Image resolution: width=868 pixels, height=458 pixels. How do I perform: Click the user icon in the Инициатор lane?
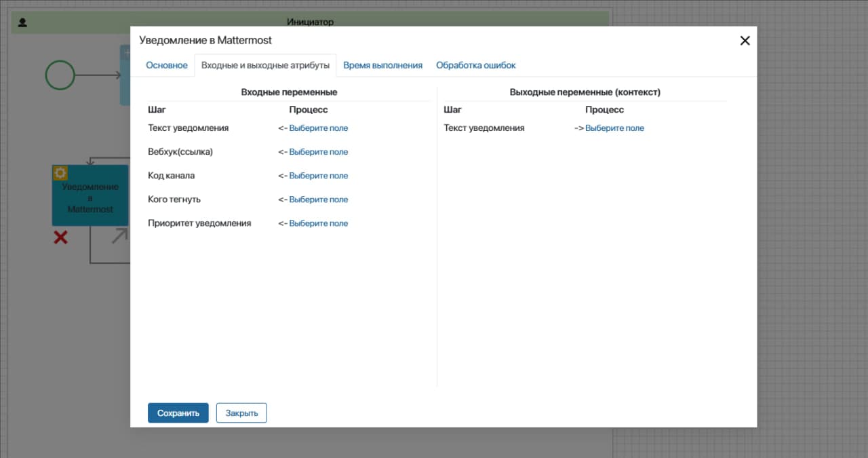pyautogui.click(x=22, y=22)
